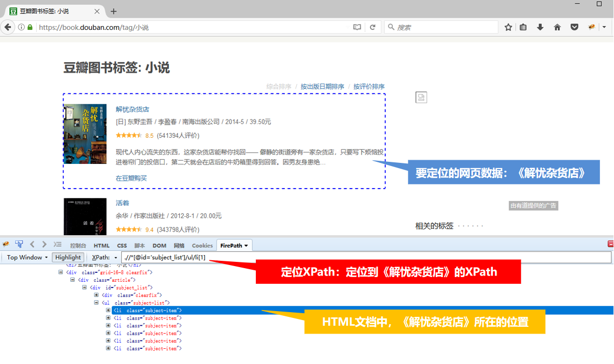The height and width of the screenshot is (364, 614).
Task: Sort by 按出版日期排序 link
Action: [322, 87]
